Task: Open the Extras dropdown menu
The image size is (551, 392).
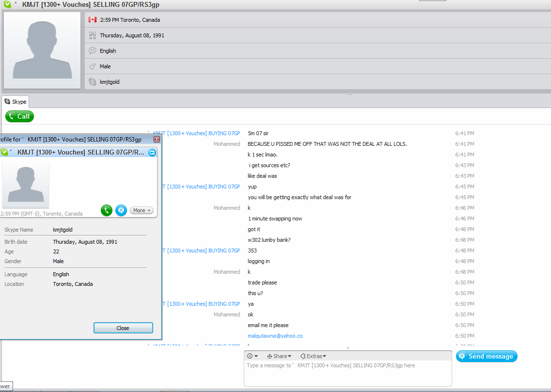Action: 313,356
